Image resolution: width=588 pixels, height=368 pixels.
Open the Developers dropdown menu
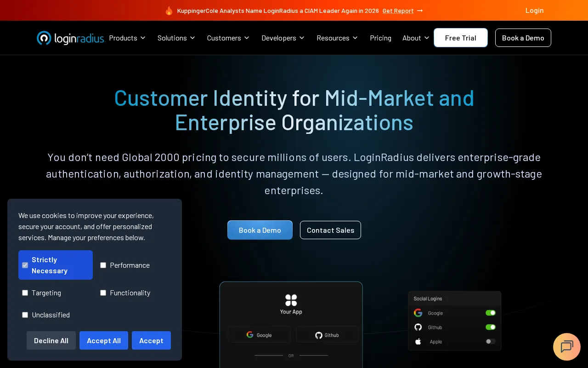click(x=283, y=38)
